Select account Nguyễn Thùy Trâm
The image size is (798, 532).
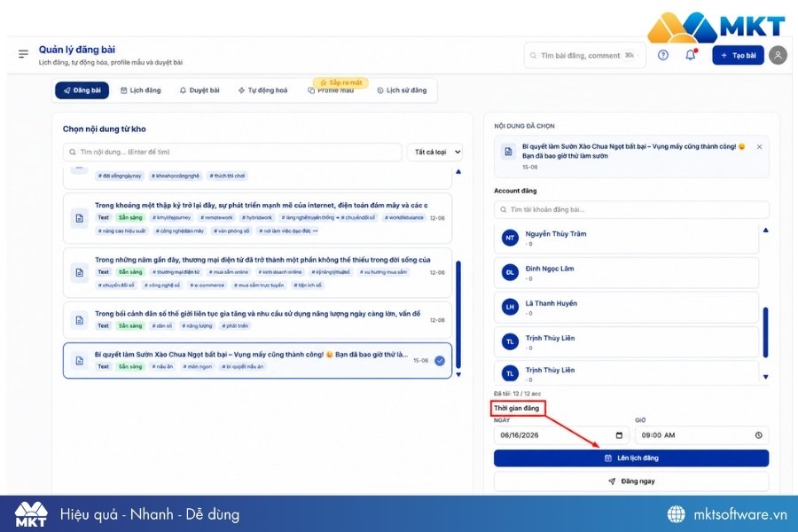click(x=626, y=238)
